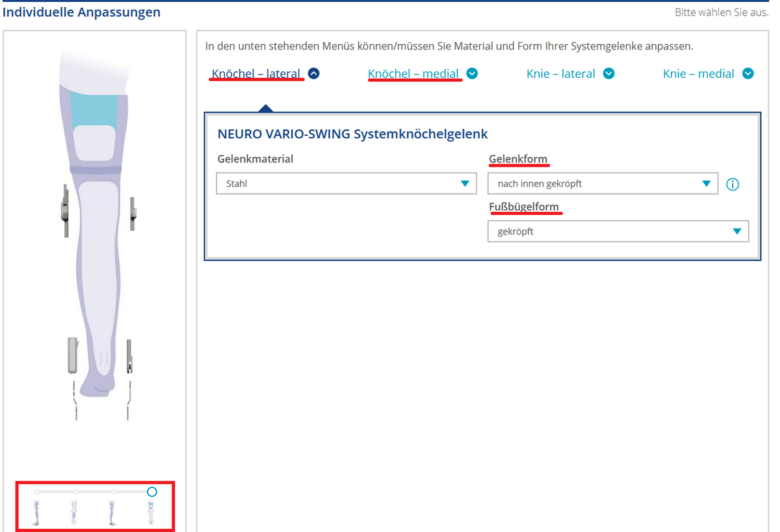
Task: Click the left foot stirrup bar under the ankle
Action: coord(75,401)
